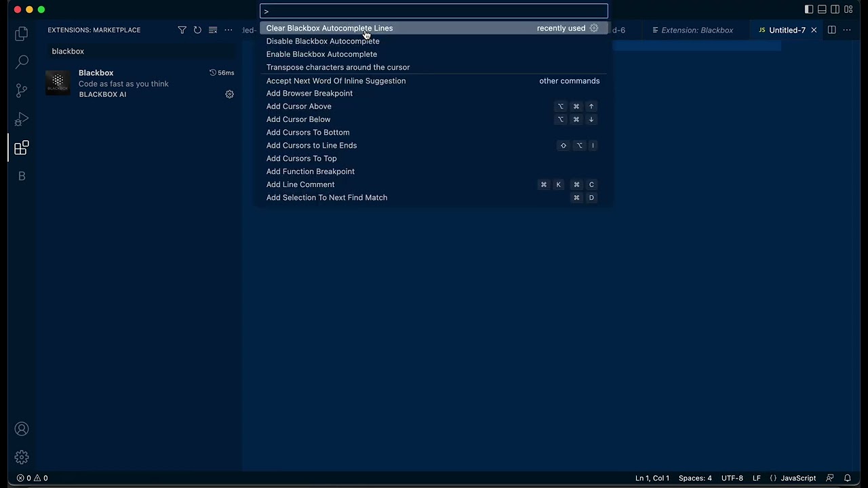The height and width of the screenshot is (488, 868).
Task: Select the Enable Blackbox Autocomplete command
Action: tap(321, 54)
